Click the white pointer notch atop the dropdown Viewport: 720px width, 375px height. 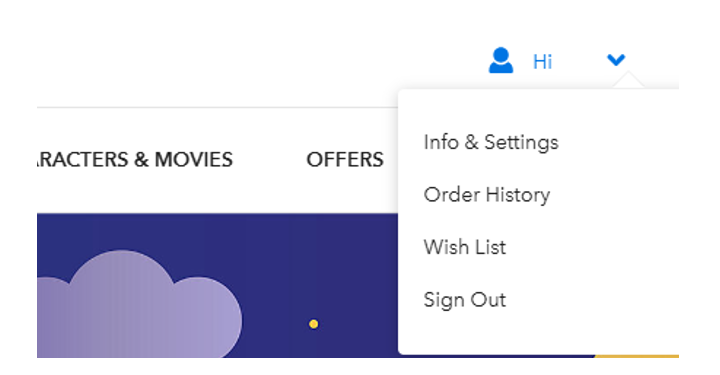click(x=628, y=81)
